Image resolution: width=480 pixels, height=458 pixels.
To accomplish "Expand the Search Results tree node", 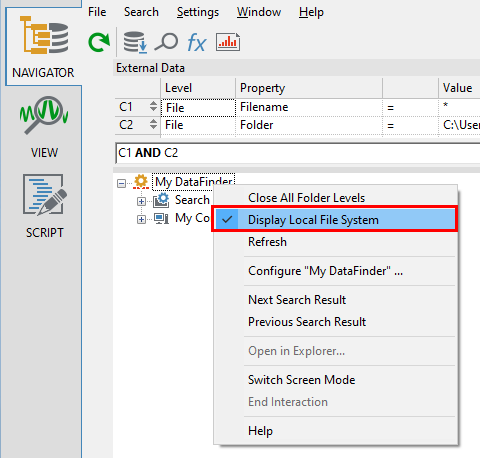I will (141, 201).
